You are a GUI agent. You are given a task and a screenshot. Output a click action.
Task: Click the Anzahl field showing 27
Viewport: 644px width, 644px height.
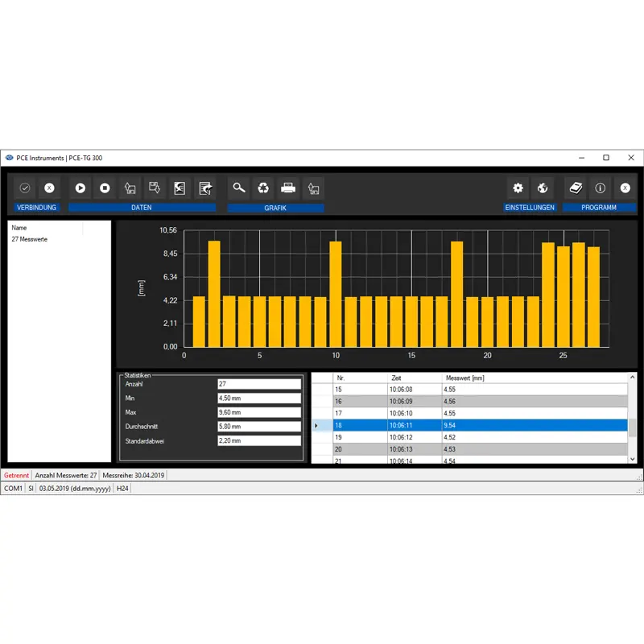(258, 384)
